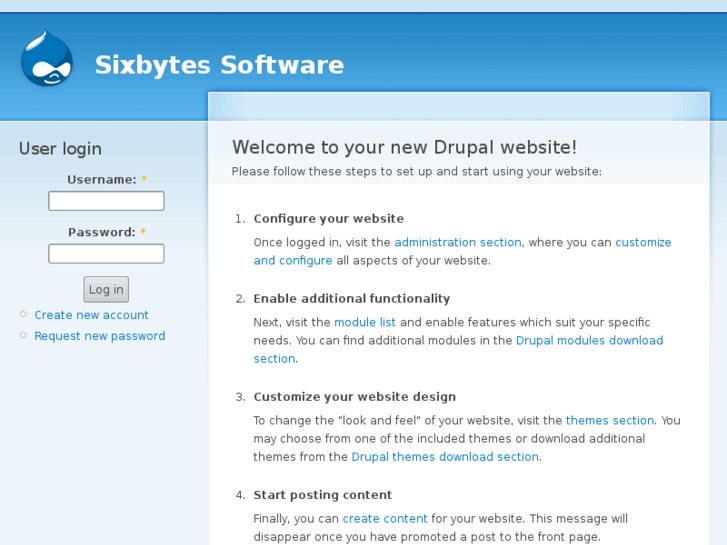
Task: Click the User login block heading
Action: [x=60, y=149]
